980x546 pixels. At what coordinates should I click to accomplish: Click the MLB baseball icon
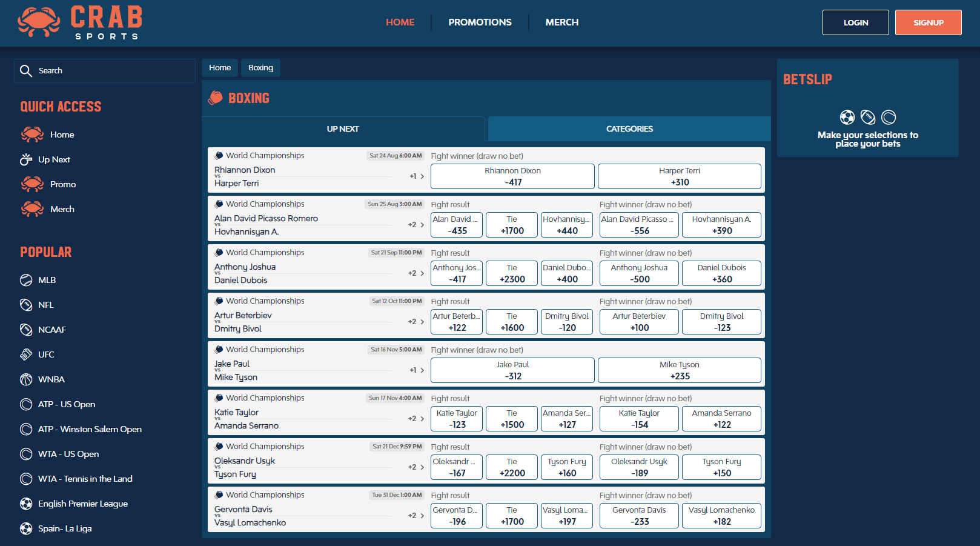click(26, 280)
